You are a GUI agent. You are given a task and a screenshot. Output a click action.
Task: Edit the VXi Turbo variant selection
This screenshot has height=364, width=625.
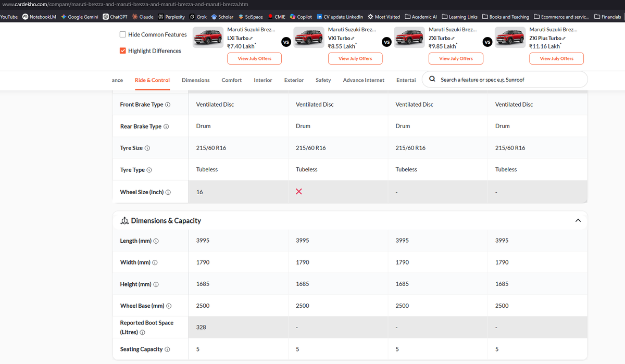(x=353, y=39)
